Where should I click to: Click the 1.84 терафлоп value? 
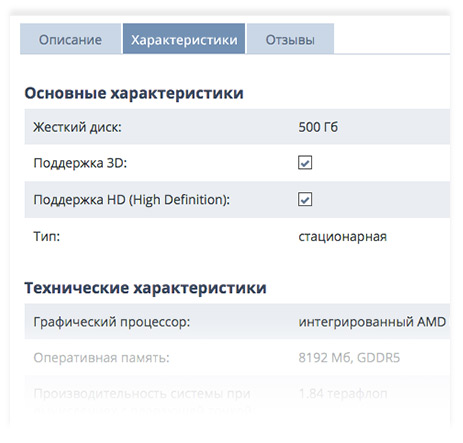click(x=343, y=394)
